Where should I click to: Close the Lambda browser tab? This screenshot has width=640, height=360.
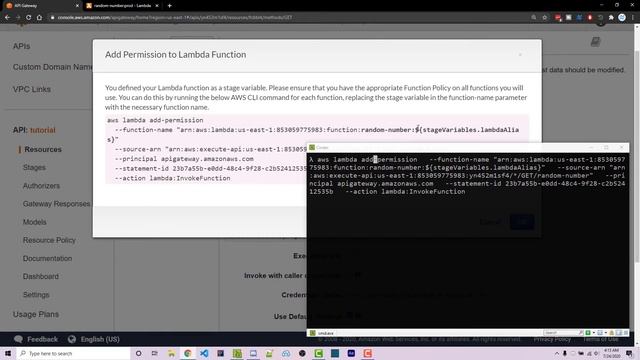point(157,6)
